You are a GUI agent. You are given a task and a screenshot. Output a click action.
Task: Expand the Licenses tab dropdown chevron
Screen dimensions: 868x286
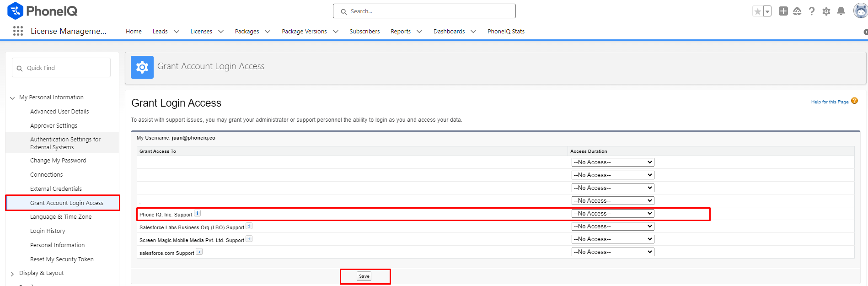(x=221, y=32)
